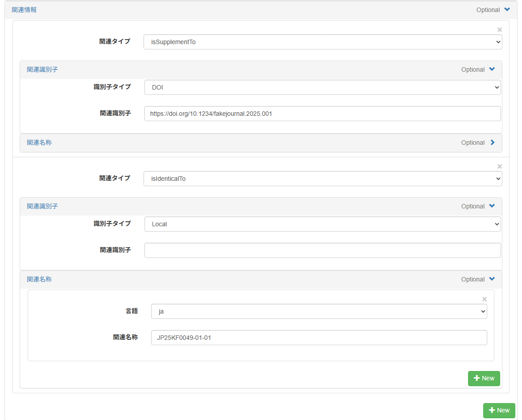Image resolution: width=522 pixels, height=420 pixels.
Task: Collapse first 関連識別子 panel chevron
Action: [x=492, y=69]
